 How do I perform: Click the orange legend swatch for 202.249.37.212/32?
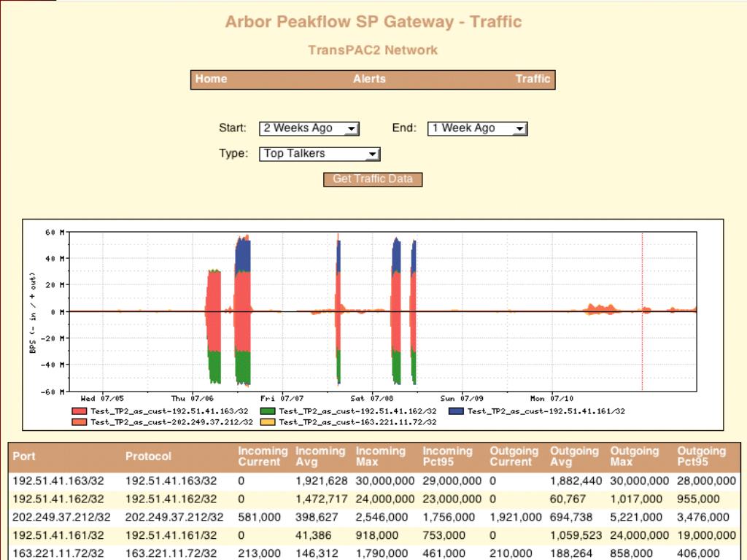[79, 422]
